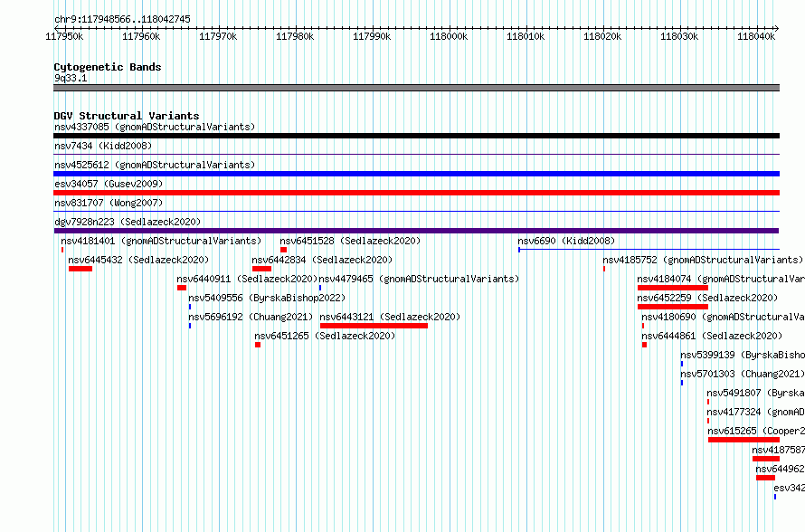Click the 117990k ruler tick label
This screenshot has height=532, width=805.
tap(372, 36)
